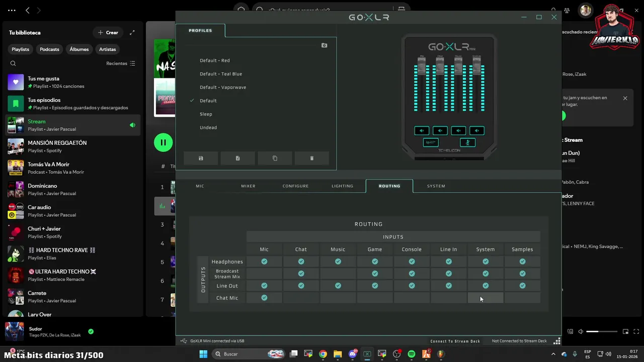Disable Samples routing to Headphones
Image resolution: width=644 pixels, height=362 pixels.
[522, 261]
